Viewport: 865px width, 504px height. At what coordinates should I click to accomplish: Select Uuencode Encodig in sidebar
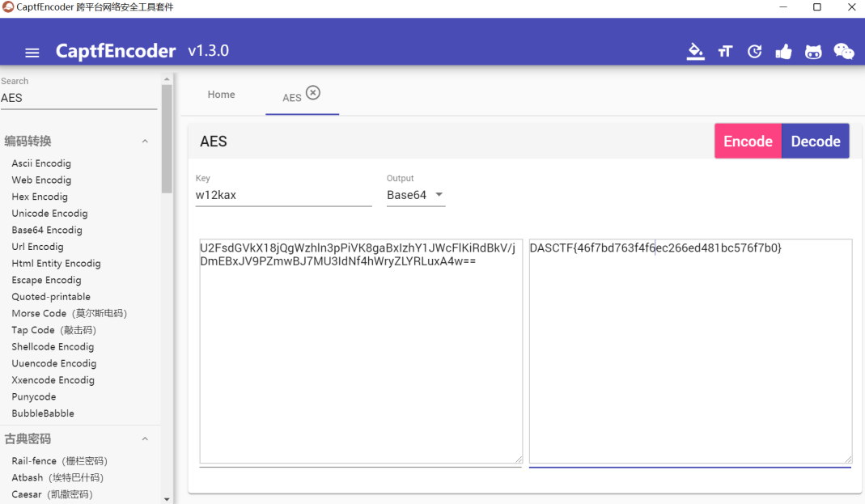point(54,363)
